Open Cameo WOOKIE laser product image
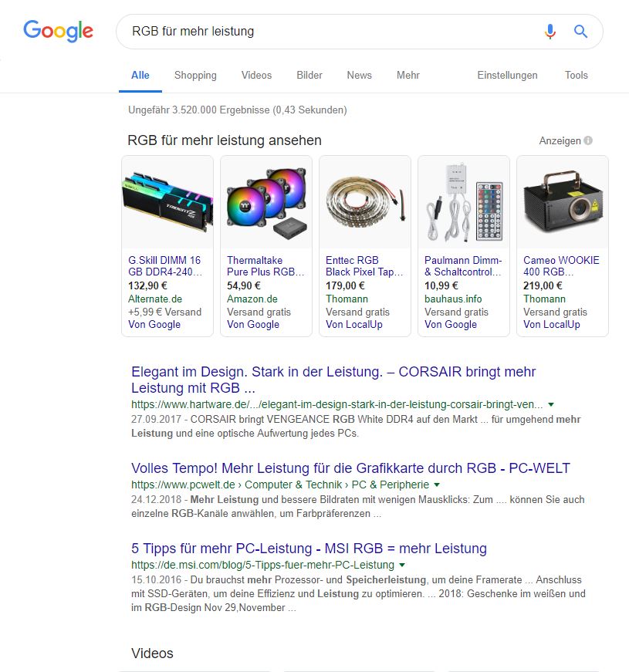This screenshot has width=629, height=672. (562, 203)
